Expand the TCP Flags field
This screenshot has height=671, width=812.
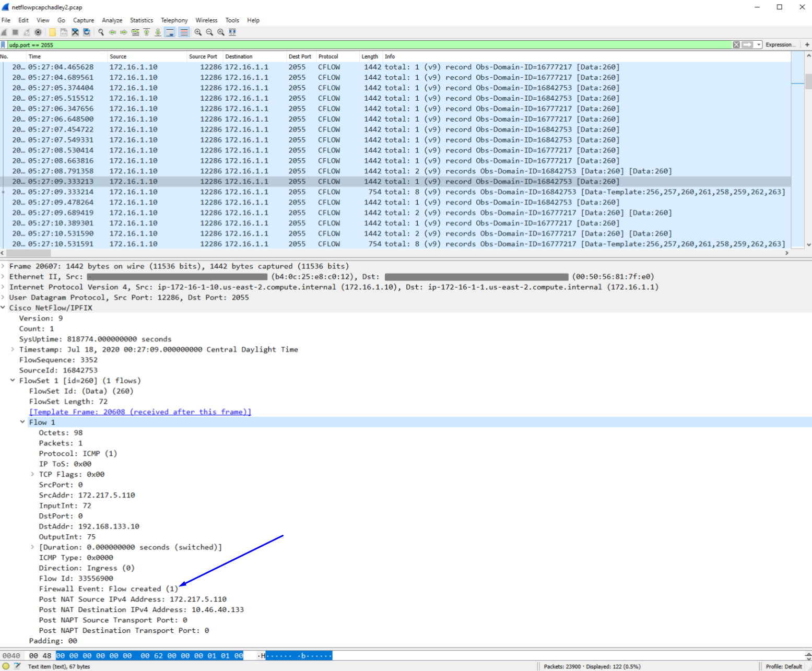point(33,474)
